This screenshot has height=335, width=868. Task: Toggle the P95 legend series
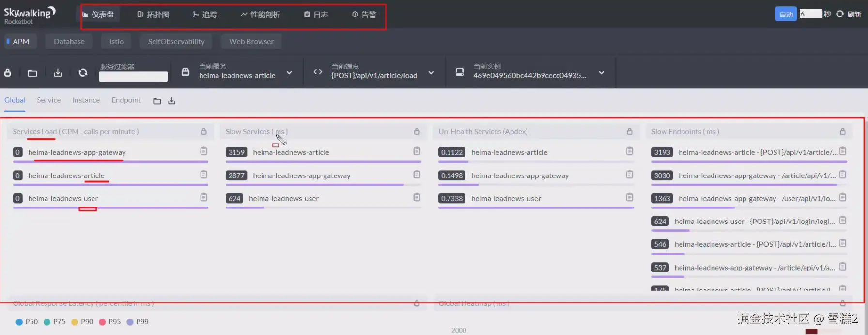pos(110,322)
